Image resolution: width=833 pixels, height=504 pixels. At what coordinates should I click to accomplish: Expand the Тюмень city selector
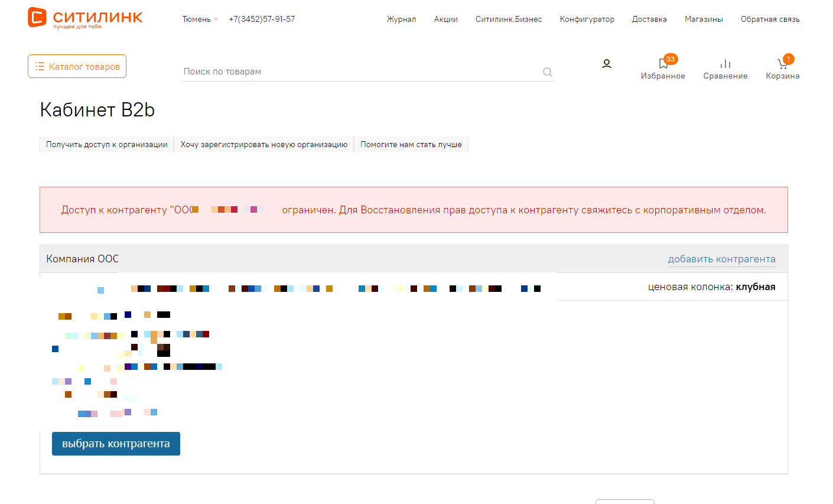[x=200, y=19]
